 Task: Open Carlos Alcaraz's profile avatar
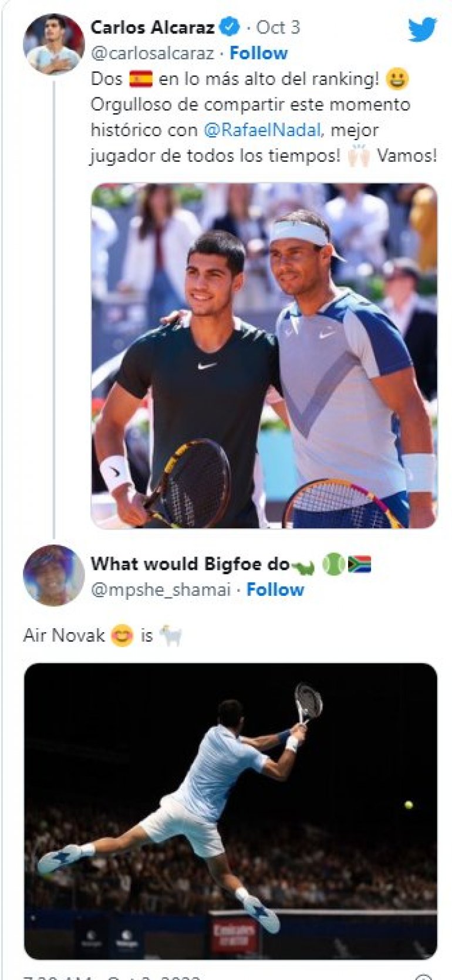click(x=53, y=45)
